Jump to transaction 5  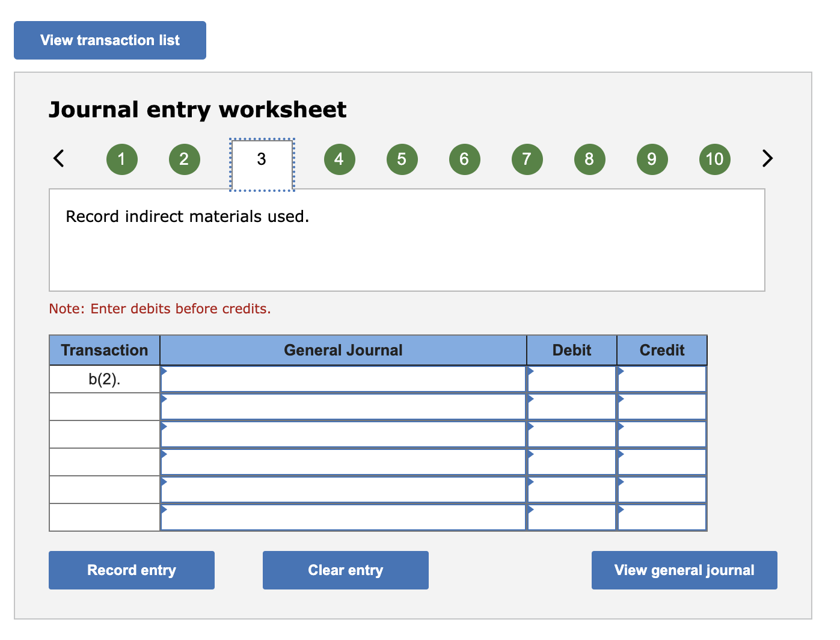point(402,159)
